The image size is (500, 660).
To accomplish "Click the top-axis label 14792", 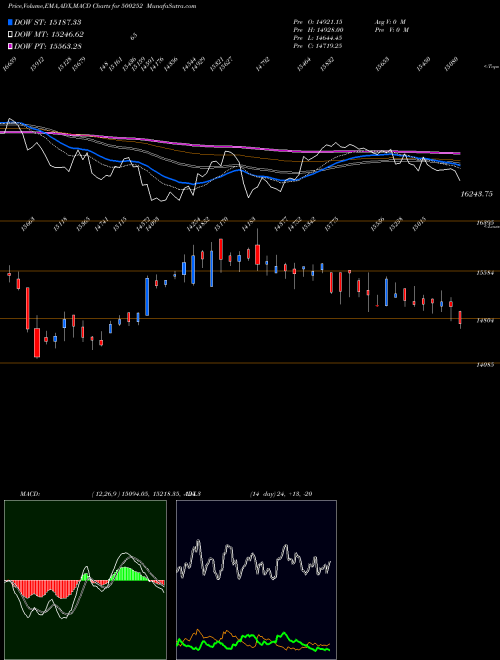I will pos(263,64).
